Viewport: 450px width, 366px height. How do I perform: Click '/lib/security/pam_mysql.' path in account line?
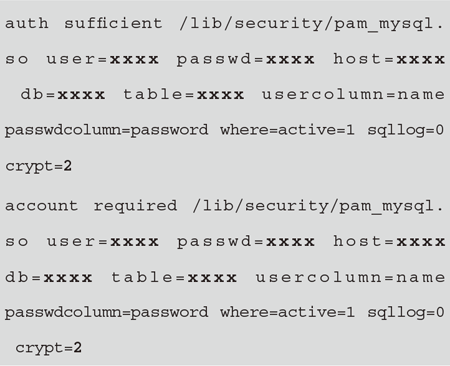318,206
